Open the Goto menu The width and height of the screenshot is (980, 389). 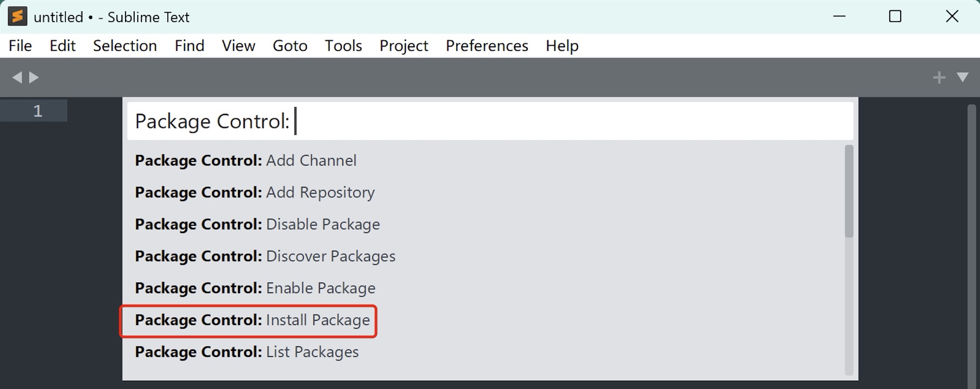(290, 46)
